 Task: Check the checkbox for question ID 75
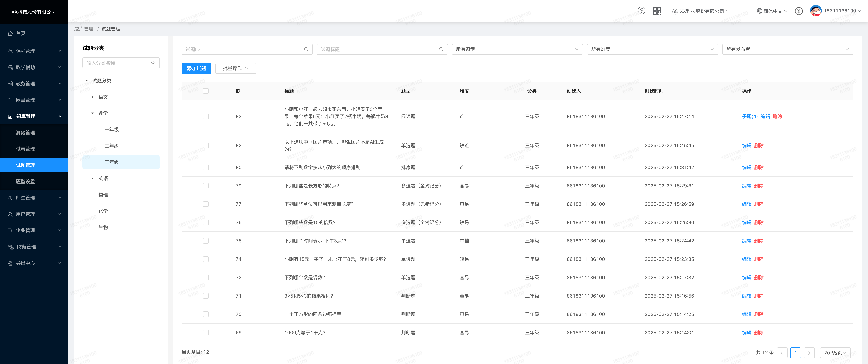pyautogui.click(x=206, y=241)
